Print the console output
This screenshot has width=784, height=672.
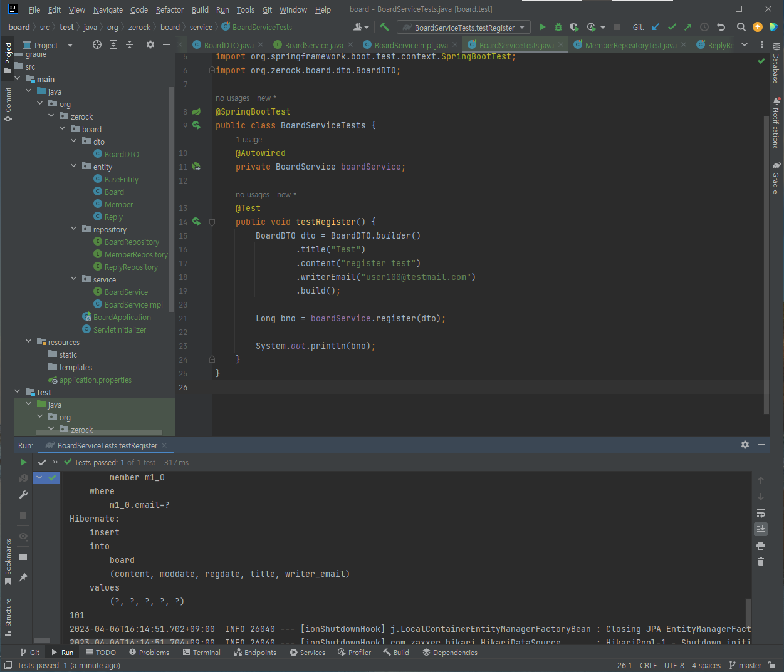click(761, 545)
